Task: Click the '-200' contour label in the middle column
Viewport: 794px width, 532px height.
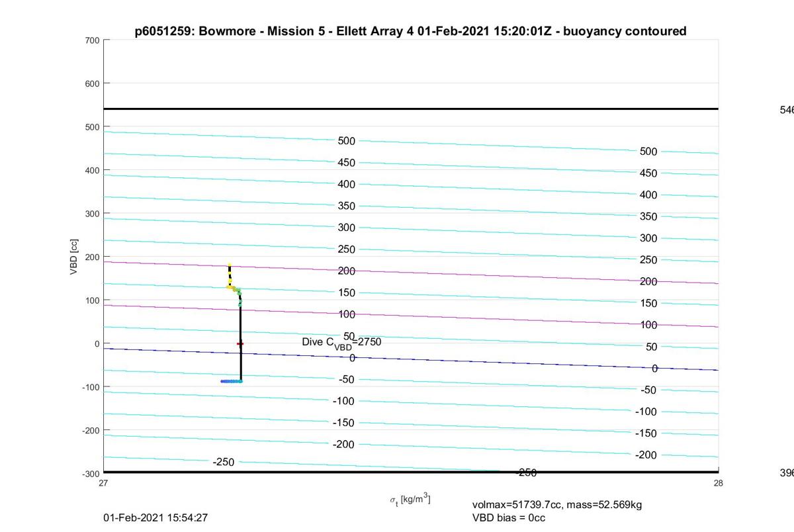Action: pyautogui.click(x=343, y=444)
